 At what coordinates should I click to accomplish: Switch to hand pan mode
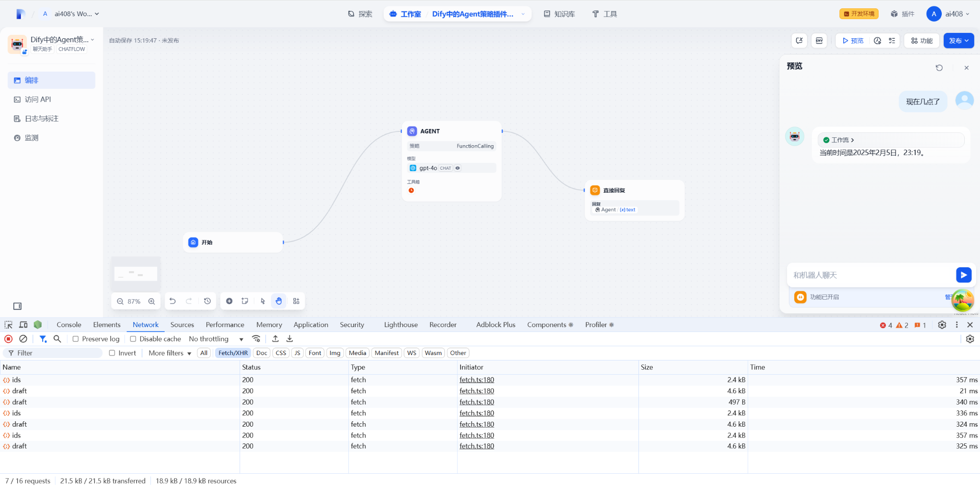(279, 301)
